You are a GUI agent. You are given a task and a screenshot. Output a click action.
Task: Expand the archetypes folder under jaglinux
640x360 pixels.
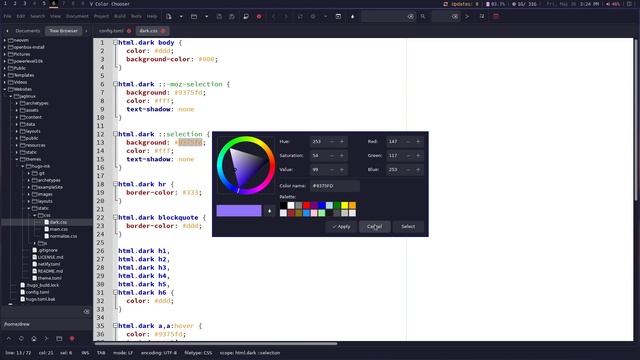(x=17, y=103)
